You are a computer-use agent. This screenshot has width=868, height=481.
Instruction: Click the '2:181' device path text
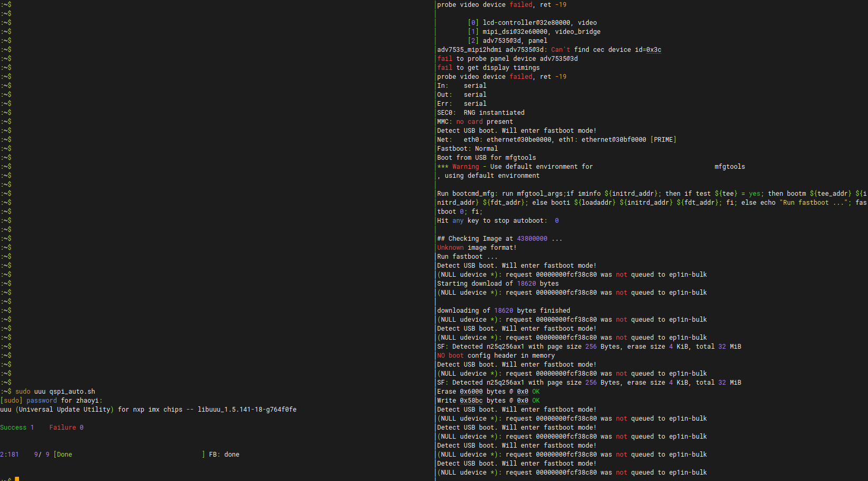pyautogui.click(x=10, y=455)
